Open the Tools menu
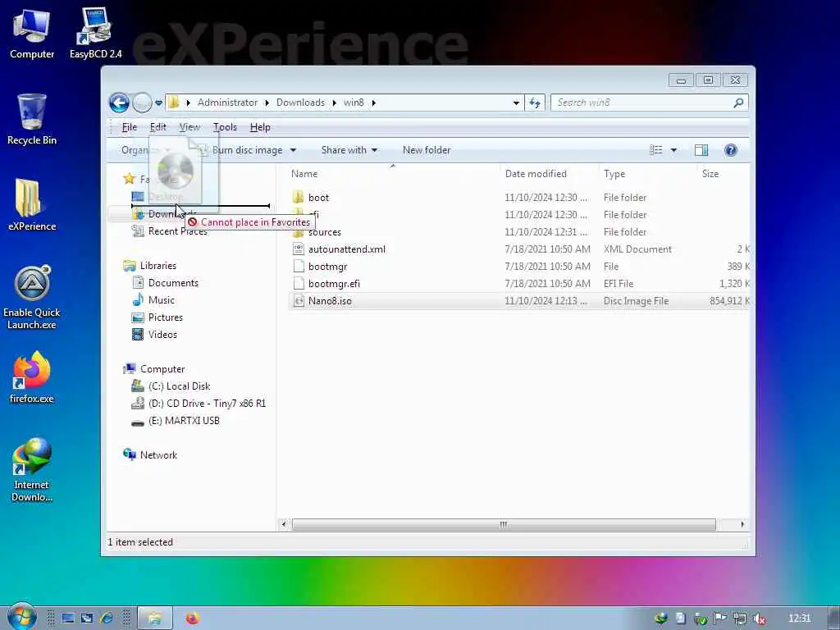The image size is (840, 630). [x=225, y=127]
